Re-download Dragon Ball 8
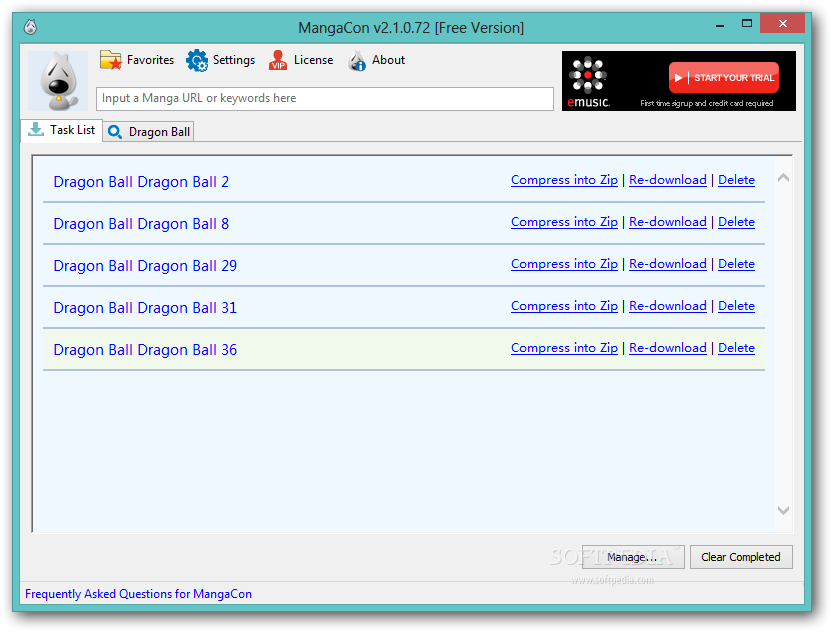Image resolution: width=832 pixels, height=632 pixels. [x=668, y=222]
